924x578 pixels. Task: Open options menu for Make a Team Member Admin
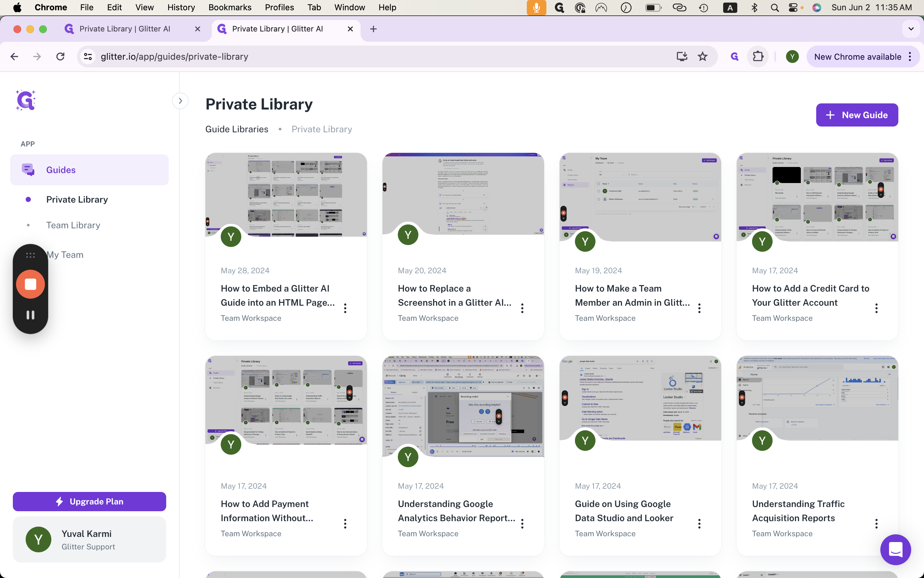[699, 308]
